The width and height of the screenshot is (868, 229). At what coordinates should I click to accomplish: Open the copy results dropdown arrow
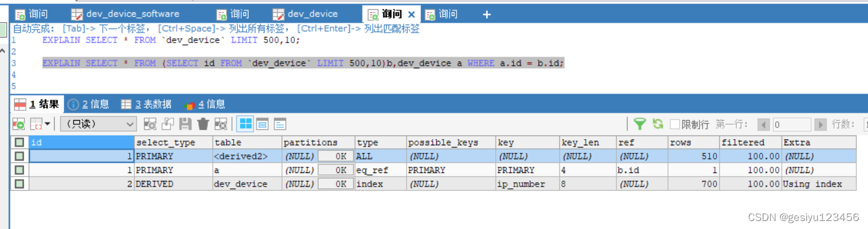click(x=47, y=124)
